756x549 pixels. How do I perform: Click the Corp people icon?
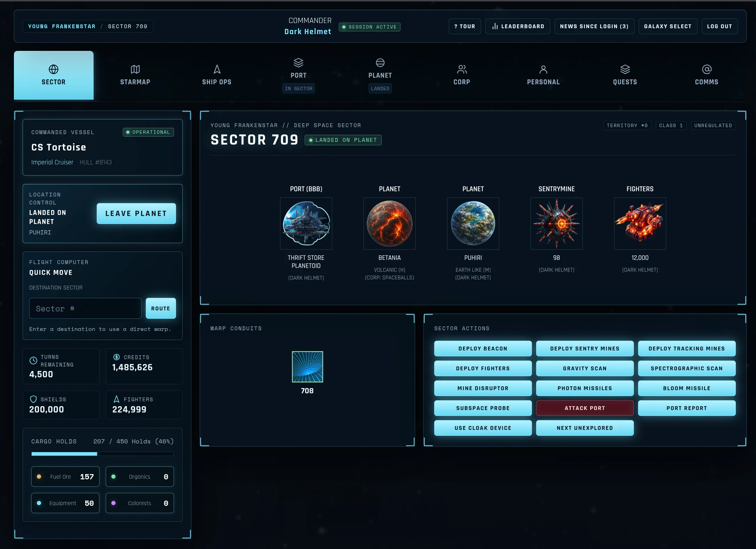click(462, 69)
